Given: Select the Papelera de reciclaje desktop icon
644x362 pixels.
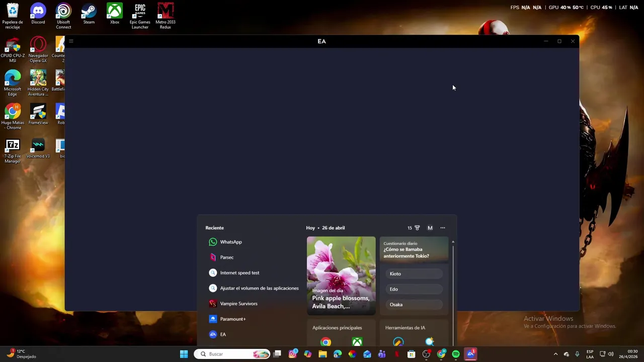Looking at the screenshot, I should (13, 16).
